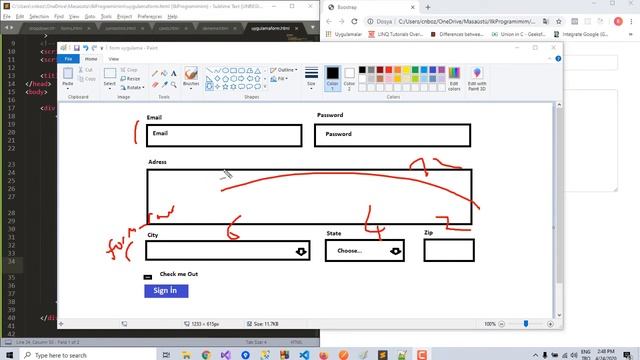This screenshot has height=360, width=640.
Task: Select the Pencil tool in Paint
Action: click(x=155, y=73)
